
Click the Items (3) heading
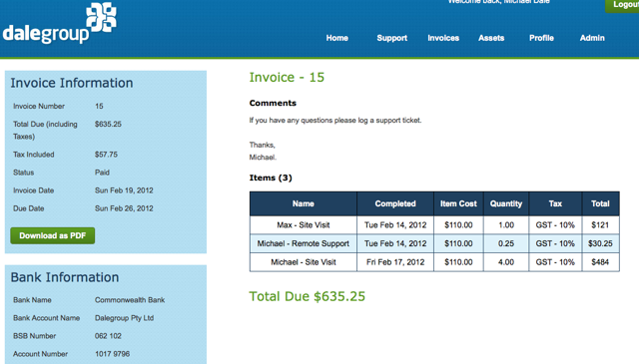[271, 178]
